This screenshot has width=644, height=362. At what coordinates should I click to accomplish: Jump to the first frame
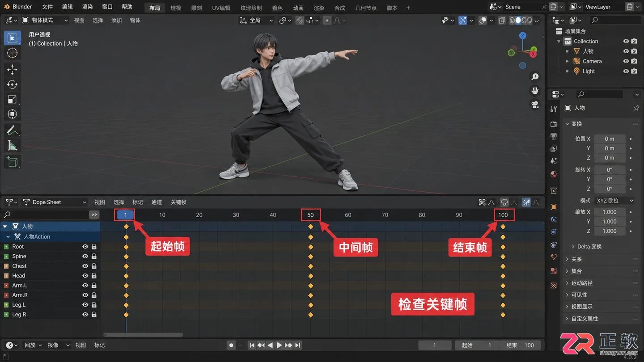(x=252, y=345)
